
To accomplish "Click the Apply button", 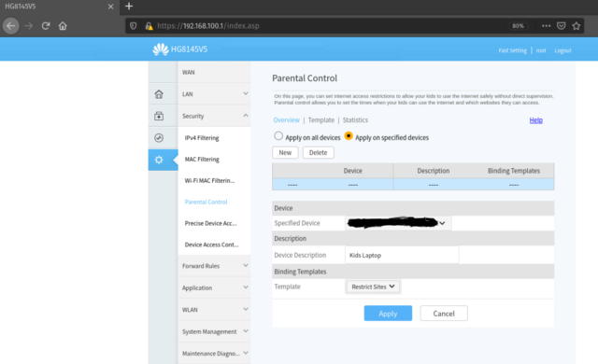I will coord(388,314).
